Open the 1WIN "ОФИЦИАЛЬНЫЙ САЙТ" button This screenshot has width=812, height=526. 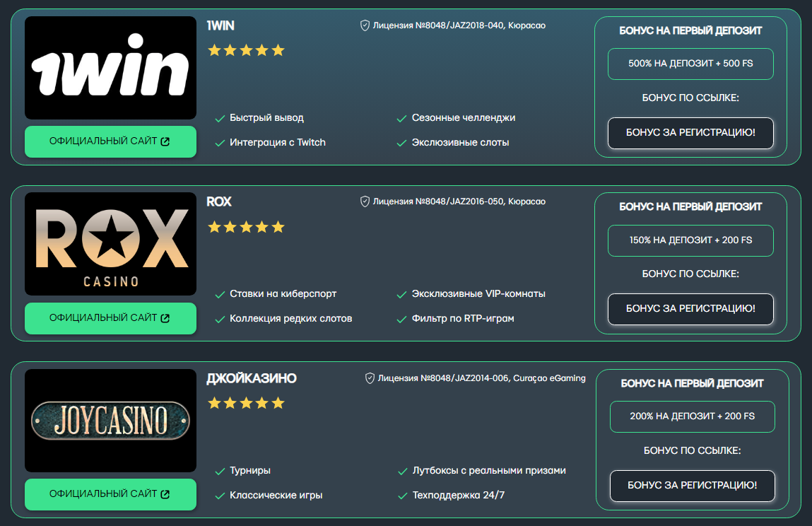(x=110, y=141)
